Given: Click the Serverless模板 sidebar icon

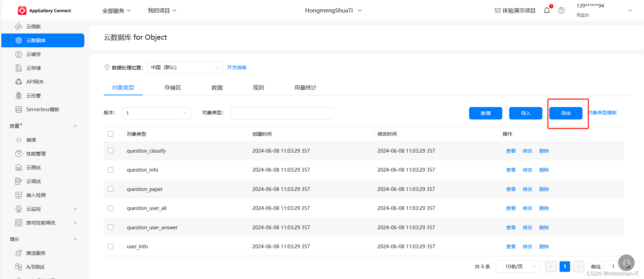Looking at the screenshot, I should 19,109.
